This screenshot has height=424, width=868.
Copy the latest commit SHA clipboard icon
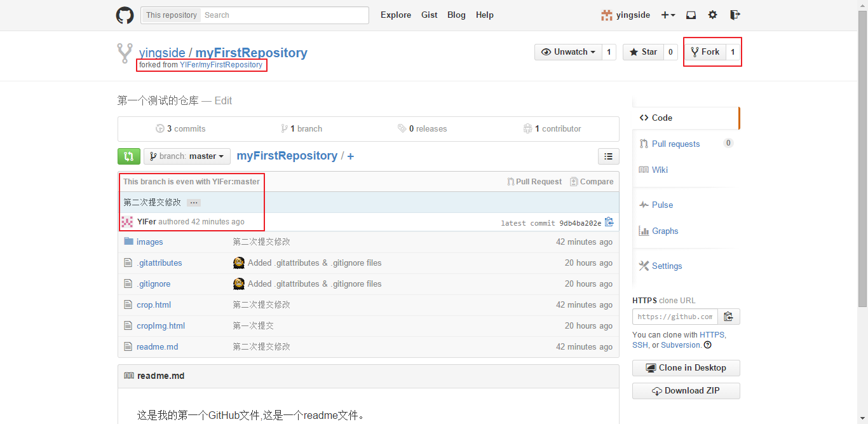[x=609, y=222]
